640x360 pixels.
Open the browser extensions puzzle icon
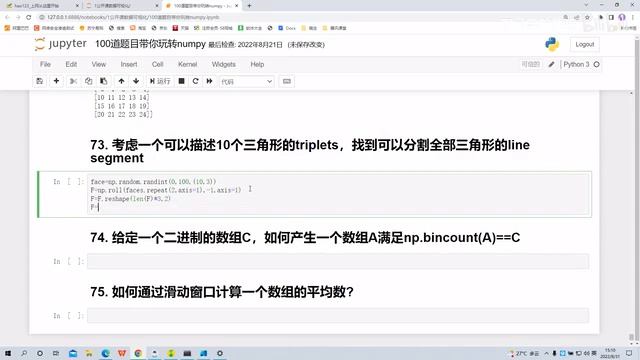click(x=601, y=17)
